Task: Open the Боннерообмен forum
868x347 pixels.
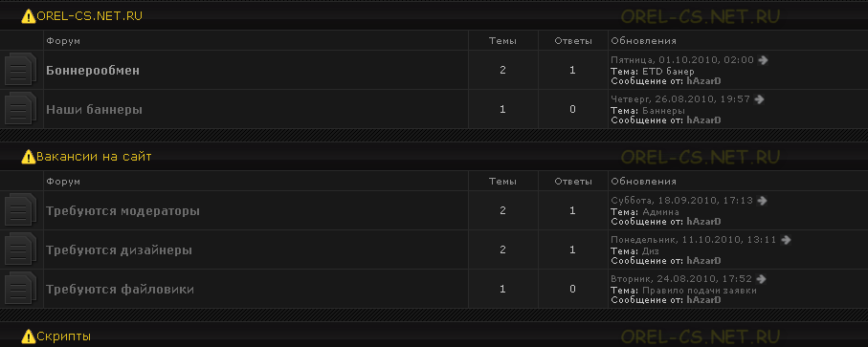Action: pos(93,70)
